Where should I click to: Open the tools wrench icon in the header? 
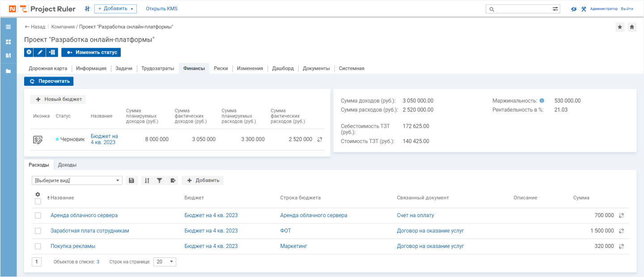(584, 9)
